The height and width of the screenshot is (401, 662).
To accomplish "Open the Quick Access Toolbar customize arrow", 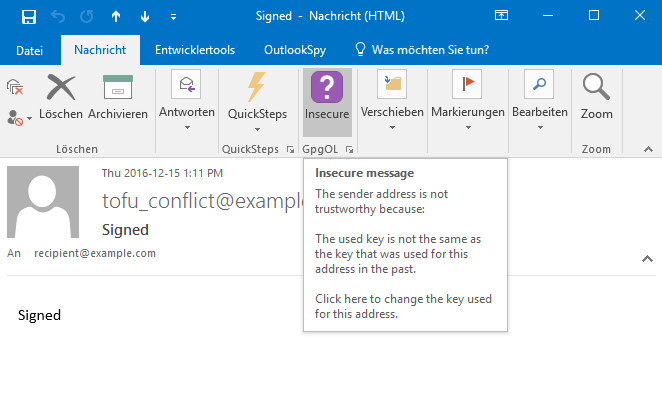I will 173,16.
